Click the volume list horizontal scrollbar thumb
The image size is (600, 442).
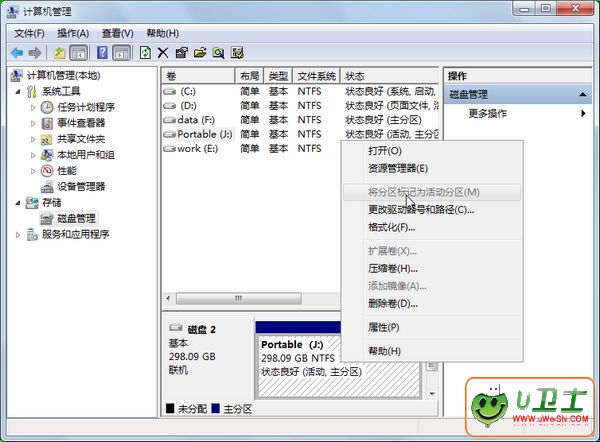(x=239, y=298)
